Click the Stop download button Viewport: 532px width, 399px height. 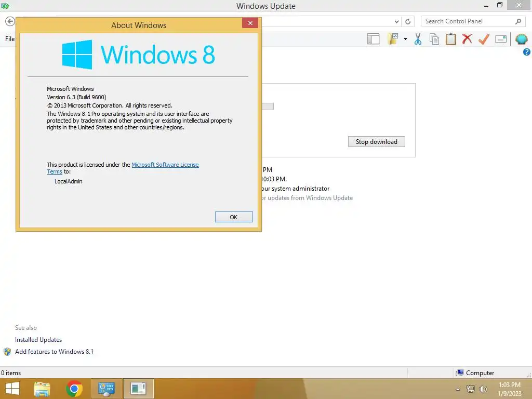[x=376, y=141]
